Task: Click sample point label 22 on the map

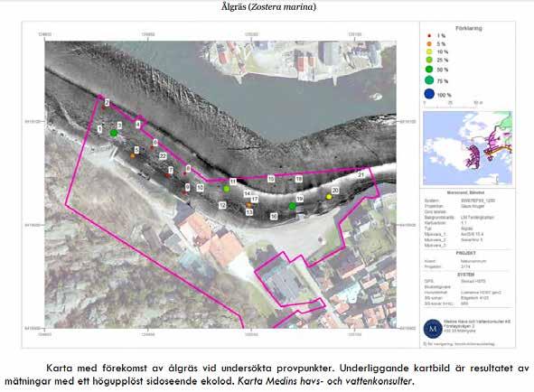Action: 163,156
